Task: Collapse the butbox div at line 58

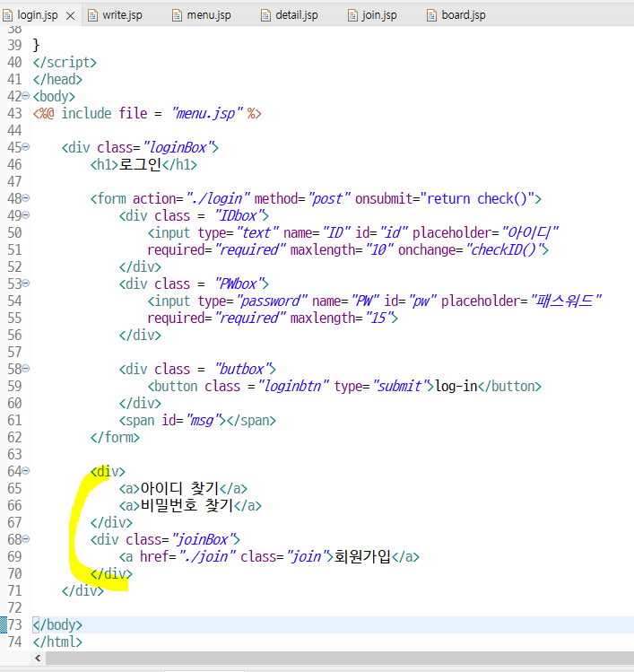Action: click(26, 369)
